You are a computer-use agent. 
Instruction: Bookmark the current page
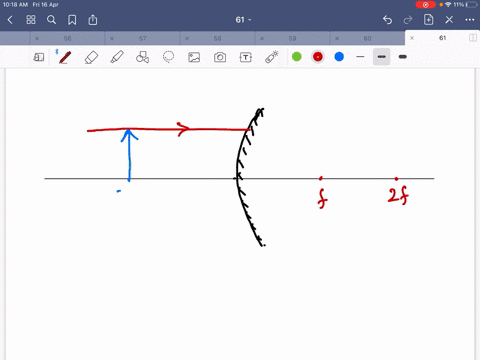pos(72,20)
